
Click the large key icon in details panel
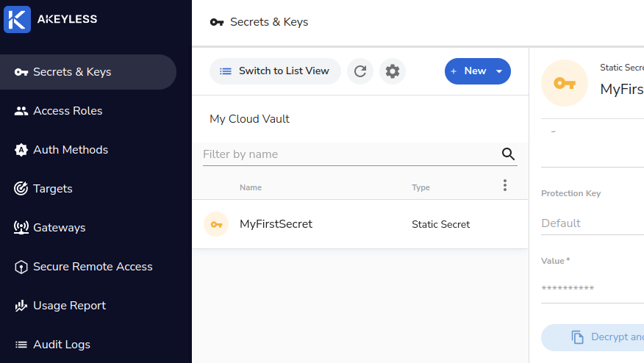coord(565,83)
